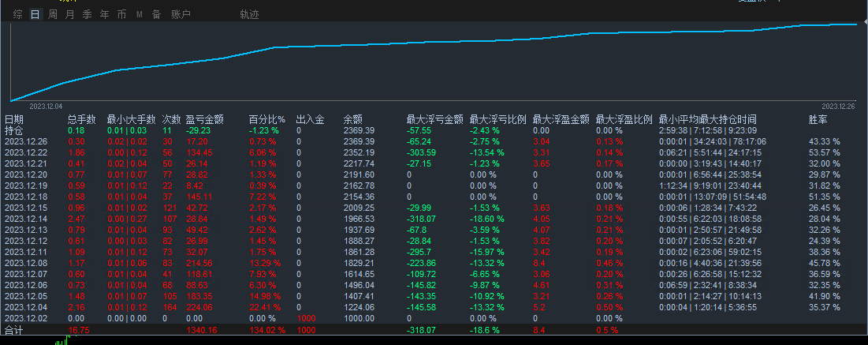Open the 月 monthly statistics tab
This screenshot has width=868, height=345.
tap(69, 14)
